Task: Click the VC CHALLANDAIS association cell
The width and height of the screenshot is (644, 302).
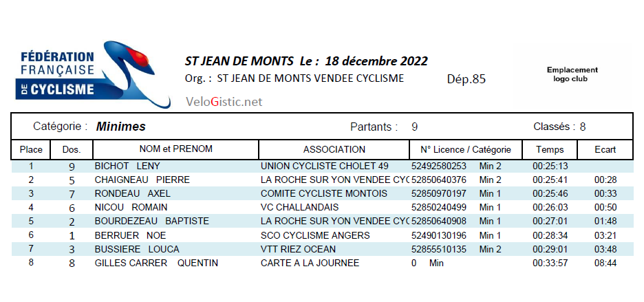Action: pos(300,208)
